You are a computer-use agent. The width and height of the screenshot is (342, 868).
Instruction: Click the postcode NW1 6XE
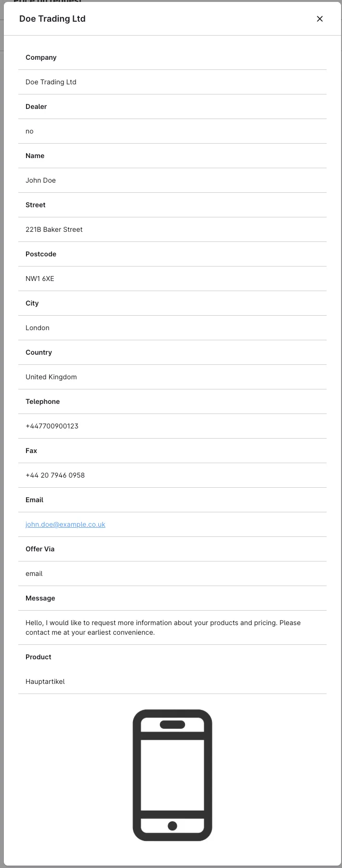[x=40, y=279]
